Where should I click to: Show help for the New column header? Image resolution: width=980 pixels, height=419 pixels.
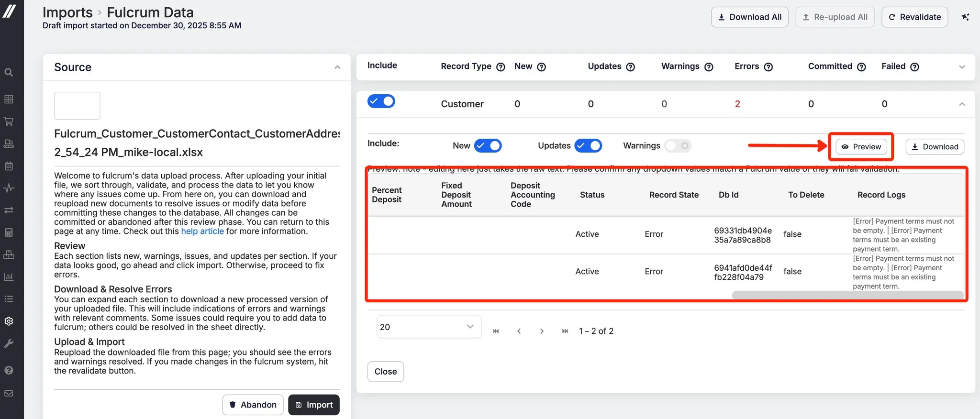tap(541, 67)
